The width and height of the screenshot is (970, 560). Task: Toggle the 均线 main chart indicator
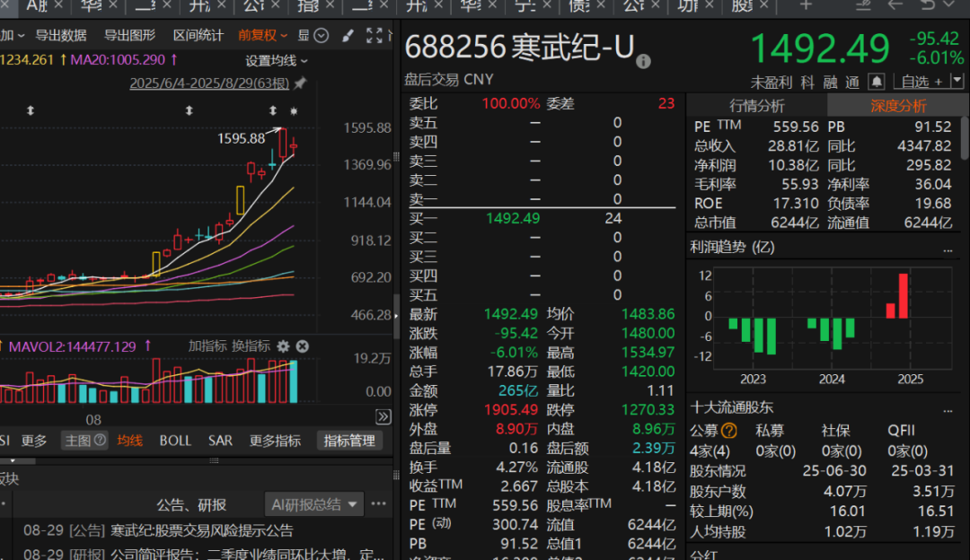[130, 441]
